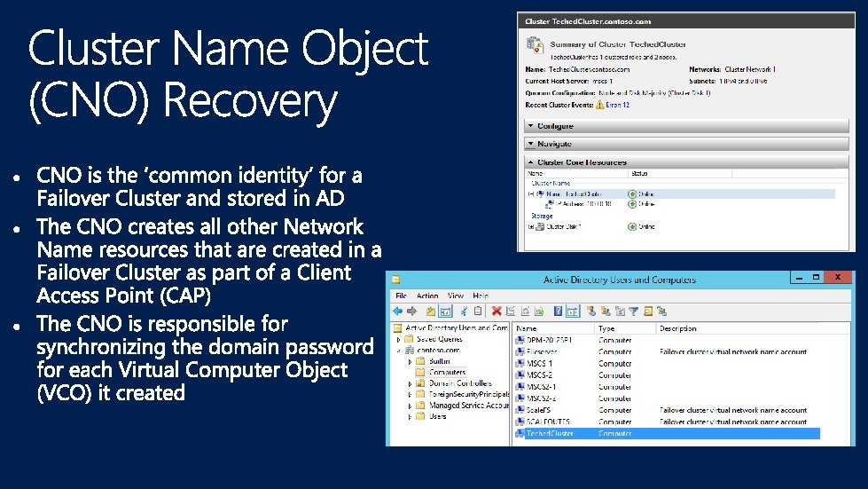Click the Cut scissors icon in toolbar
This screenshot has height=489, width=868.
(464, 312)
